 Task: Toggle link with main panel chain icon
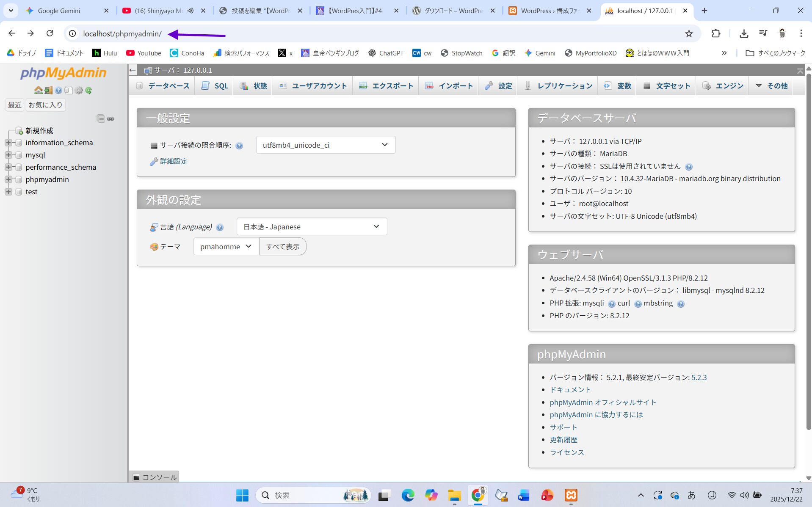[110, 118]
